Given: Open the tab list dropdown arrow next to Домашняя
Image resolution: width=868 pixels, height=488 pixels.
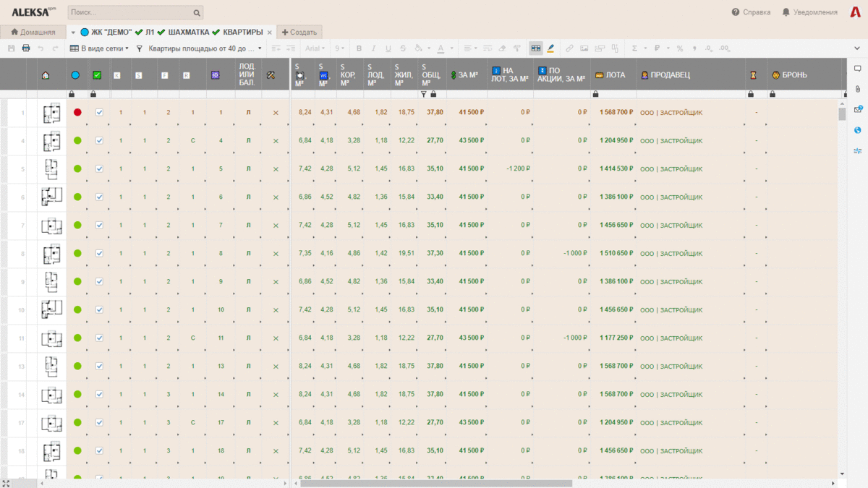Looking at the screenshot, I should pyautogui.click(x=73, y=33).
